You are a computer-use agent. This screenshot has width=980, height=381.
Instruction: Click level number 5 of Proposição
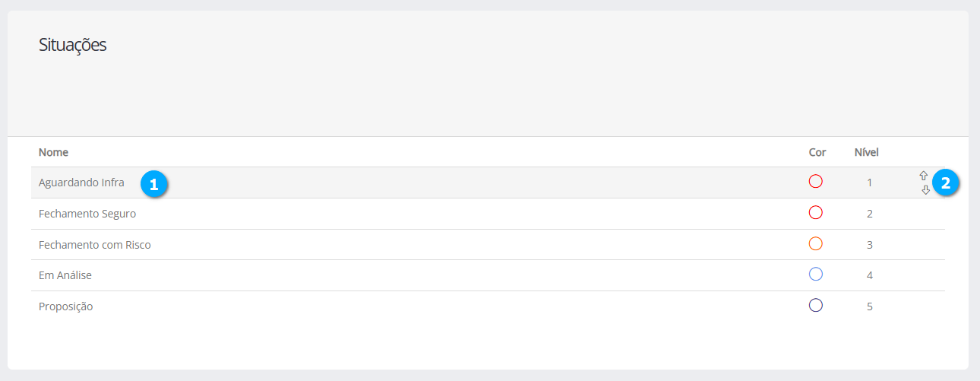point(870,306)
